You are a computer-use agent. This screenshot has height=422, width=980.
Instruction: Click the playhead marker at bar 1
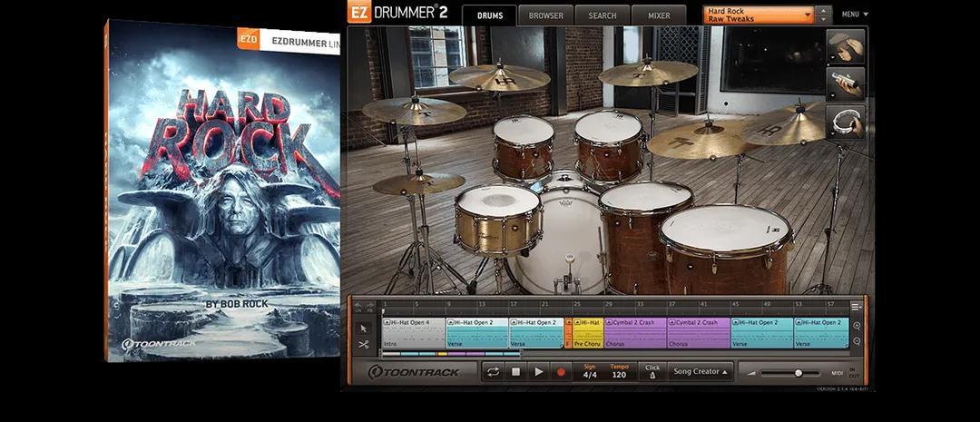tap(383, 310)
